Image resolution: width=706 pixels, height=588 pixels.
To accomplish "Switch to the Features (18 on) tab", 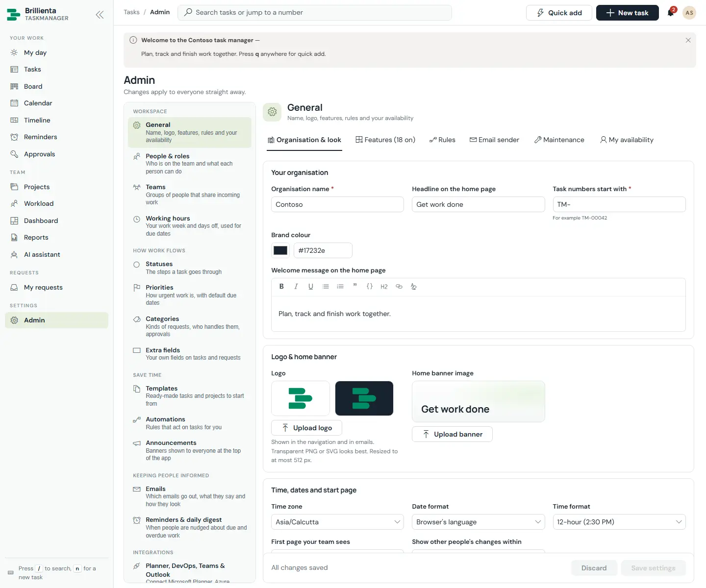I will pyautogui.click(x=385, y=140).
